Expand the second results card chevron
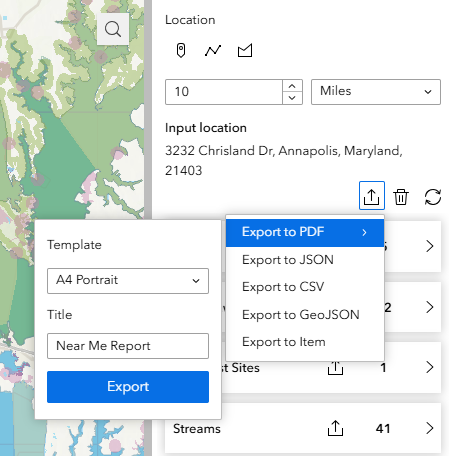 point(430,307)
